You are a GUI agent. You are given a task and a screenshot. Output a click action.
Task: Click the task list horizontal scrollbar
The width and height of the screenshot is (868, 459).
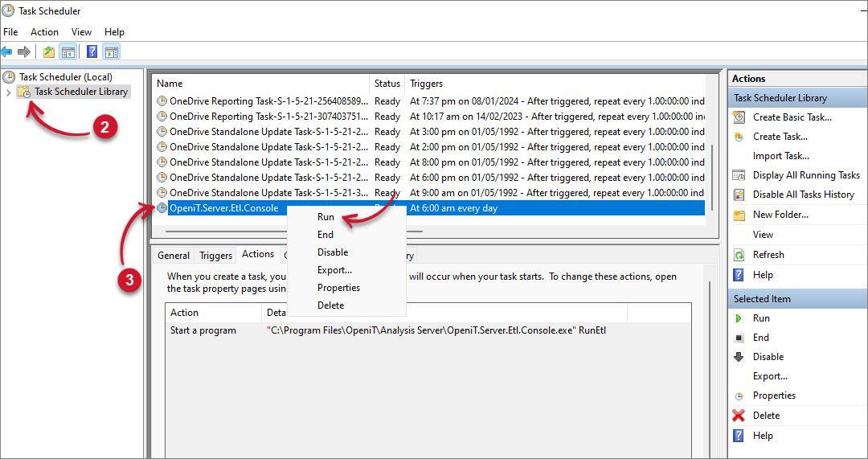(x=293, y=232)
